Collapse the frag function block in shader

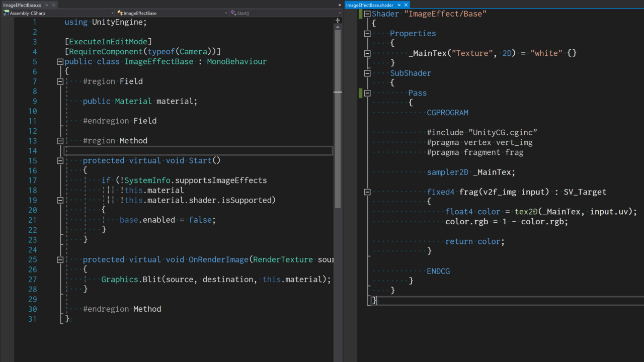[x=367, y=192]
